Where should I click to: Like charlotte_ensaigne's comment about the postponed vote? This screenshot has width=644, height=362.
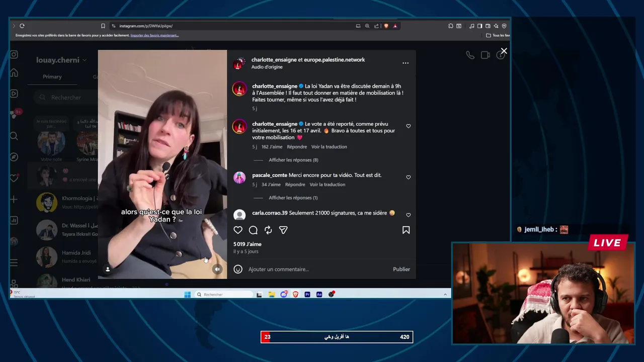tap(408, 126)
